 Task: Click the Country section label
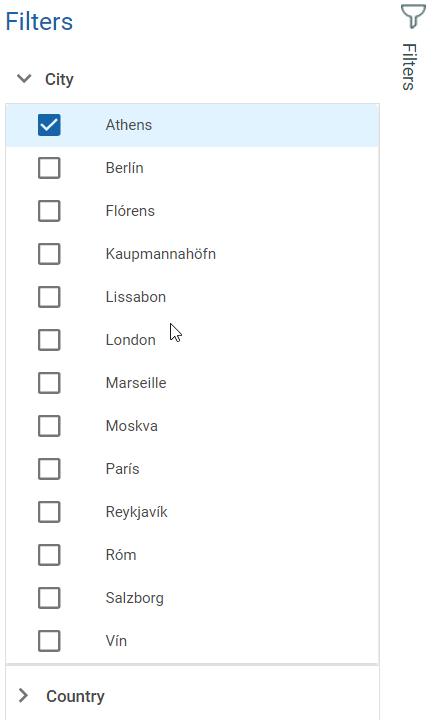(75, 697)
